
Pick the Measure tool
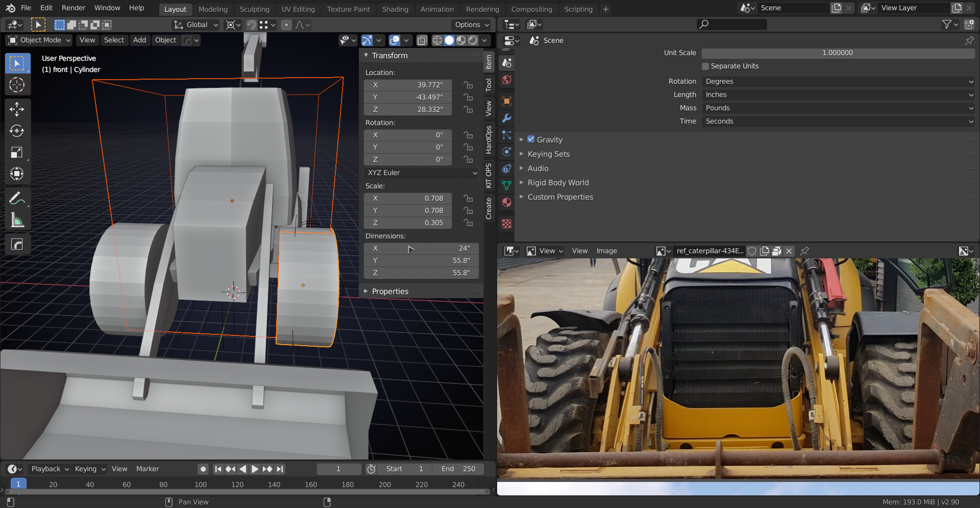(x=17, y=221)
